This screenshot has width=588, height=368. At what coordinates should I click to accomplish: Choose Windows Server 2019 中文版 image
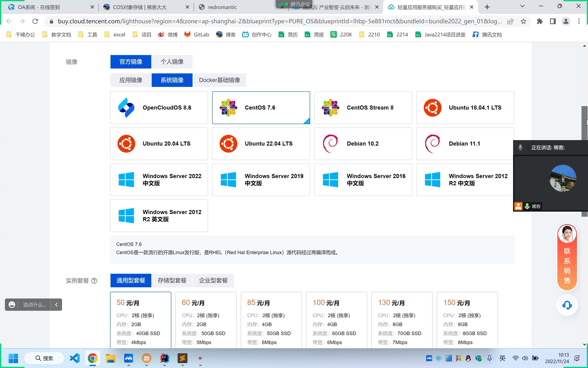pos(261,180)
